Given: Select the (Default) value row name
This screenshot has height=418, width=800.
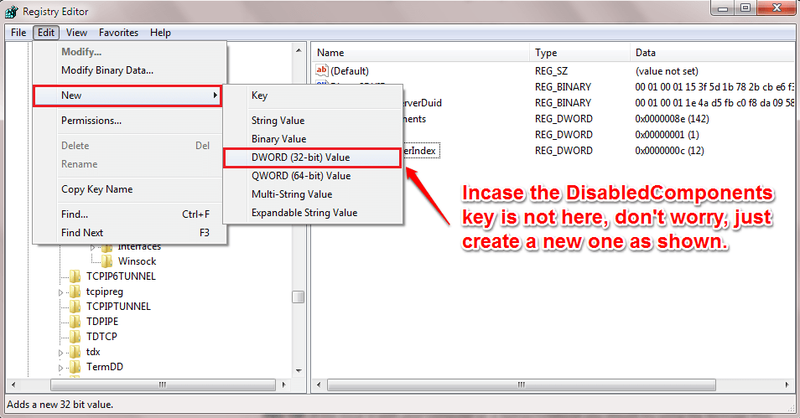Looking at the screenshot, I should [x=349, y=71].
